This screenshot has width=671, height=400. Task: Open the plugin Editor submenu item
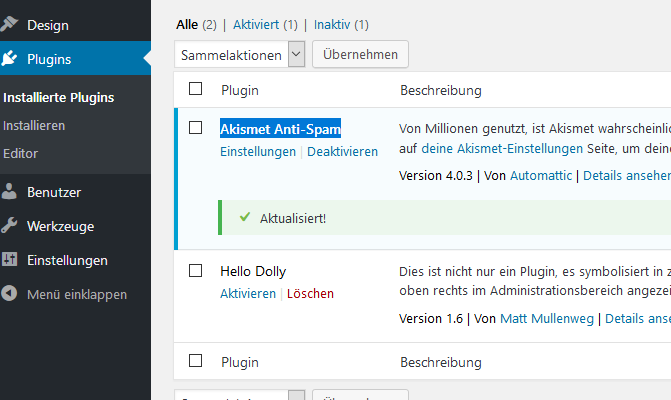(x=21, y=153)
